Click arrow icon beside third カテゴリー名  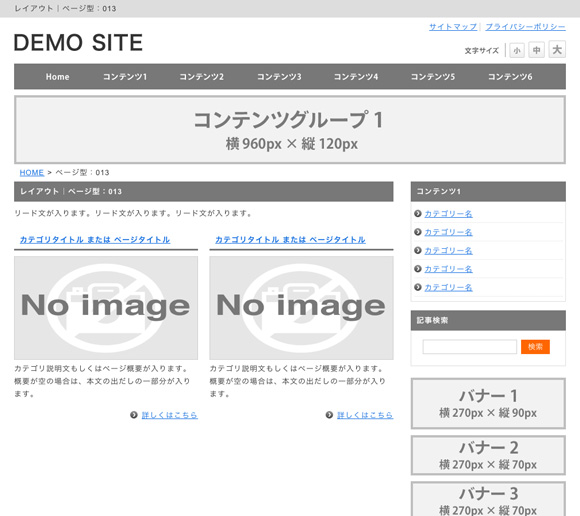click(418, 250)
